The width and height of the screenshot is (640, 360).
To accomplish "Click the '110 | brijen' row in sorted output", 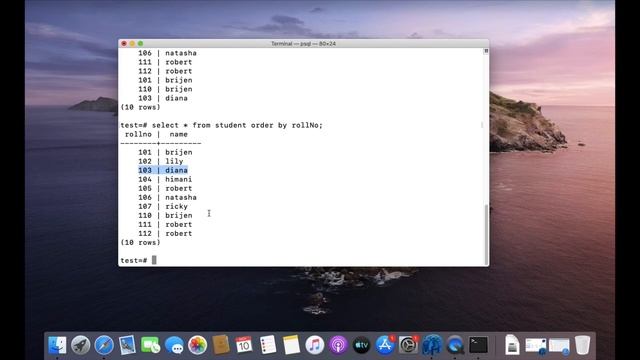I will click(x=165, y=215).
